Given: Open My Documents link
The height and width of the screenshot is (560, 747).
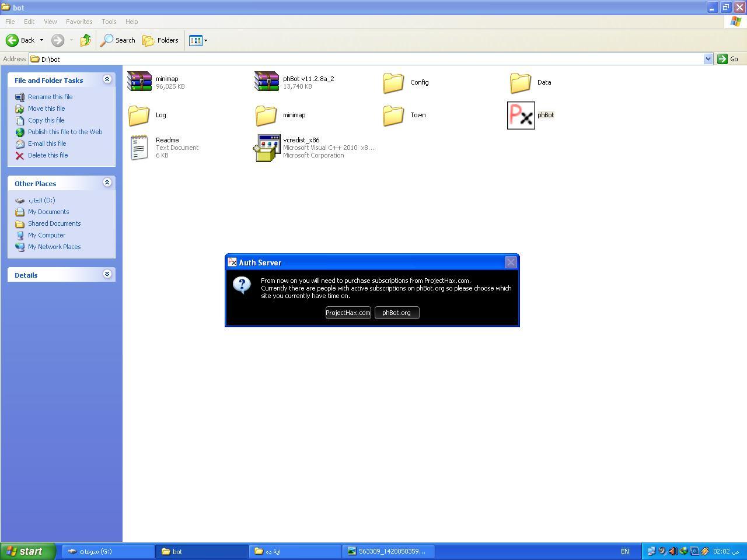Looking at the screenshot, I should pyautogui.click(x=48, y=212).
